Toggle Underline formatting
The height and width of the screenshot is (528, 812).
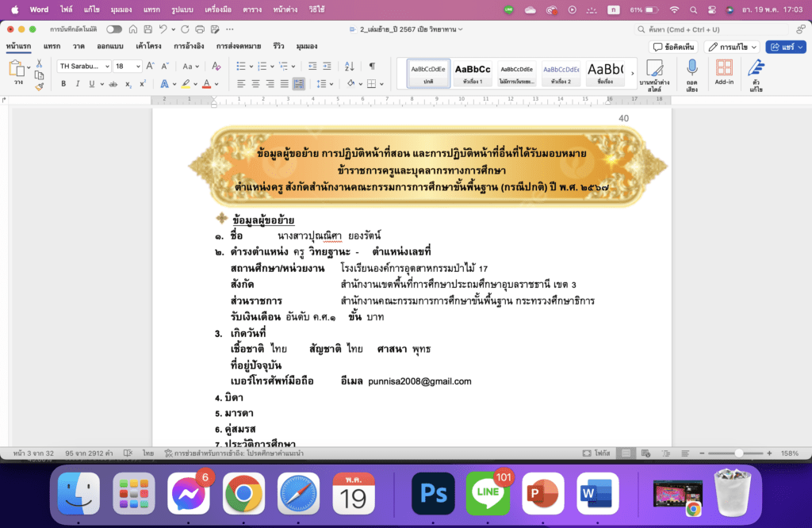point(92,83)
